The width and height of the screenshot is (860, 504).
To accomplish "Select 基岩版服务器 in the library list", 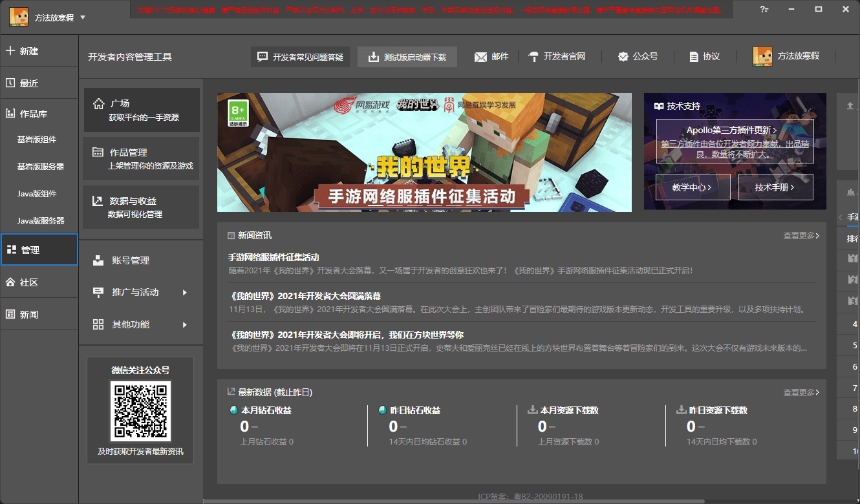I will (41, 166).
